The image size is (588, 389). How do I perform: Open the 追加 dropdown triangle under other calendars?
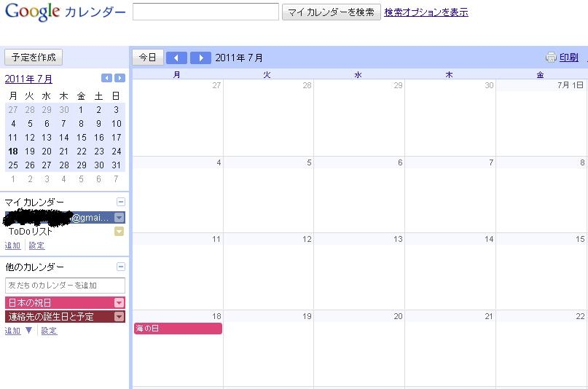[29, 330]
